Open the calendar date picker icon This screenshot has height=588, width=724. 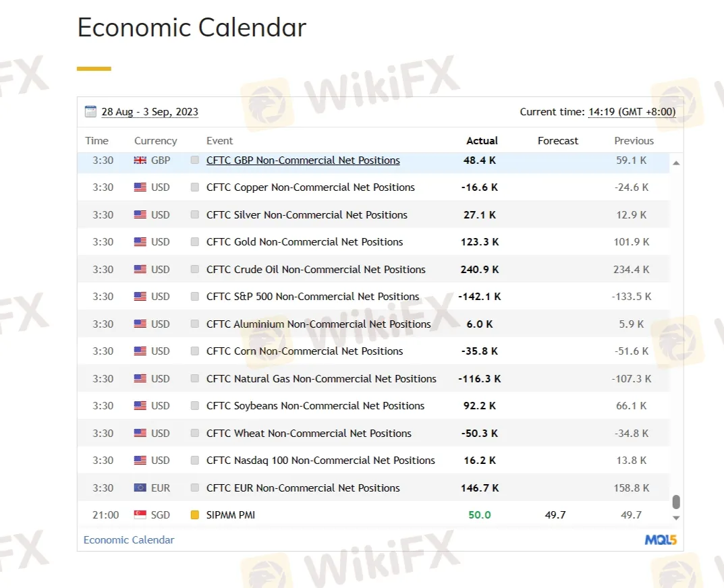pos(90,112)
